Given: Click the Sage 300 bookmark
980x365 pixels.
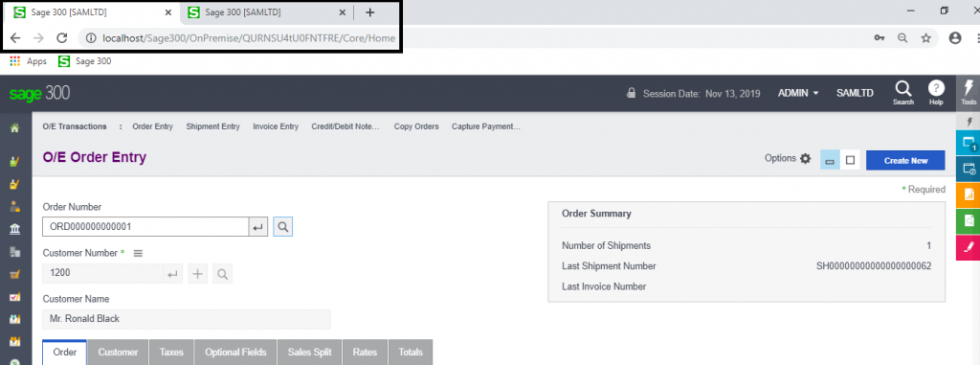Looking at the screenshot, I should tap(85, 61).
